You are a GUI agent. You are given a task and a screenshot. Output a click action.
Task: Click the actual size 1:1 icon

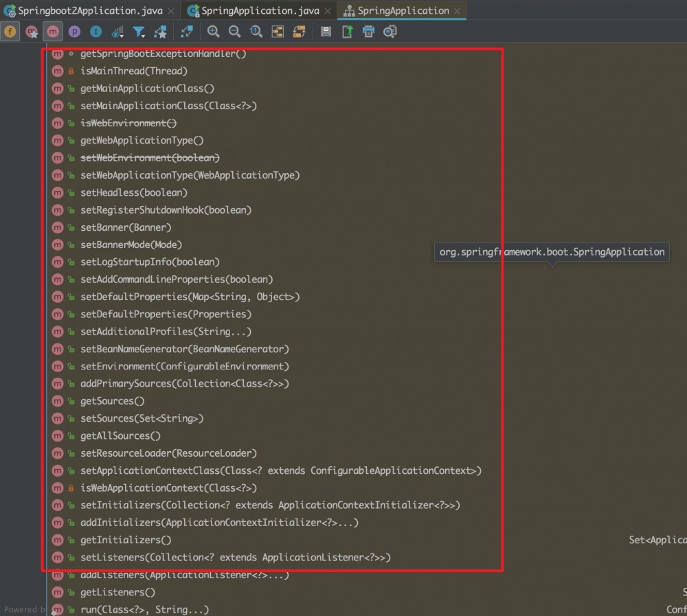pos(254,31)
